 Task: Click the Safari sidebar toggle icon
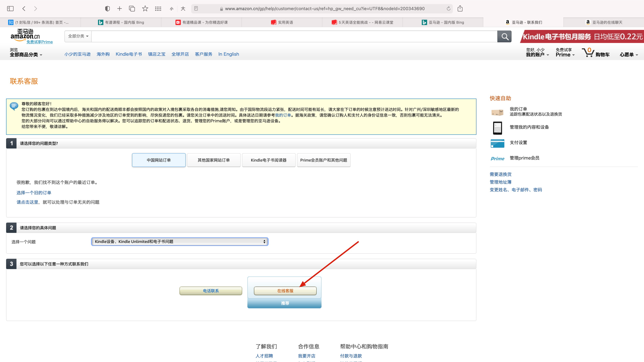(x=10, y=9)
